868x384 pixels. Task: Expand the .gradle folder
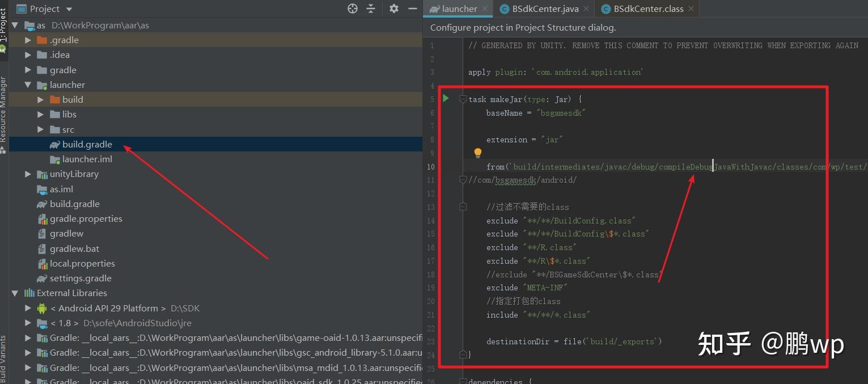(x=27, y=40)
